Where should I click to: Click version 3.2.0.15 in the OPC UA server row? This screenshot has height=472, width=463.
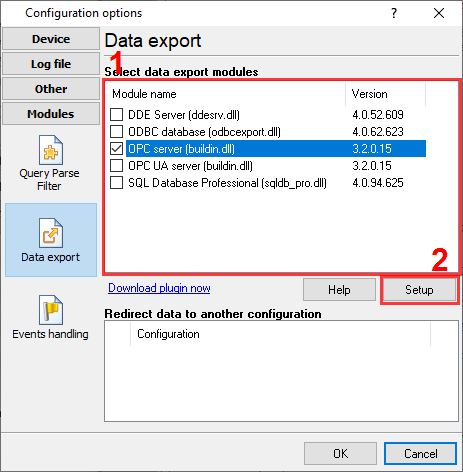coord(372,166)
